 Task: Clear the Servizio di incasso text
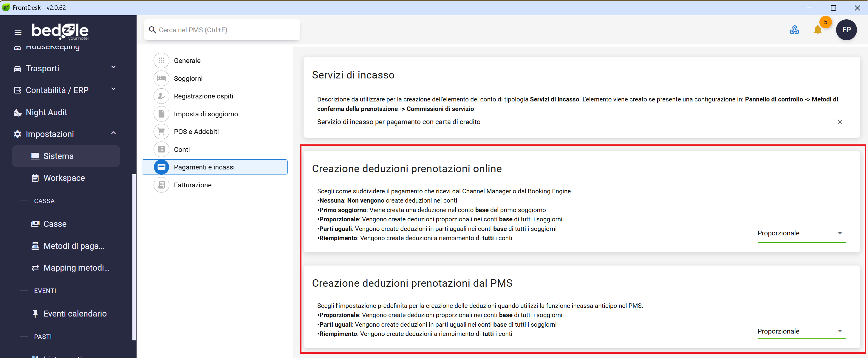point(839,122)
